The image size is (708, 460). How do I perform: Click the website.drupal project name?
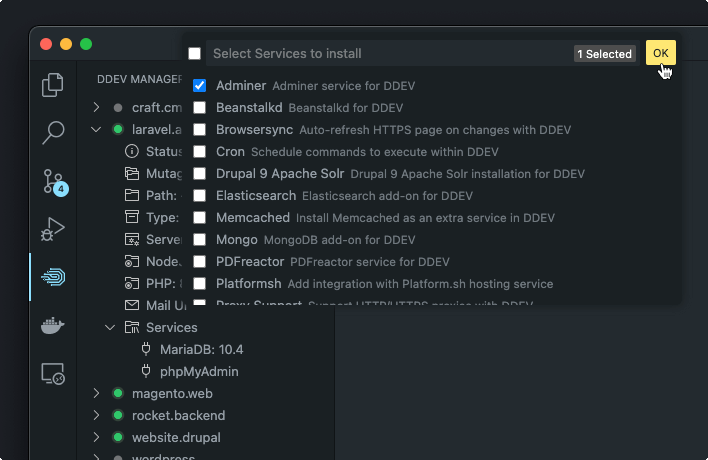coord(176,437)
